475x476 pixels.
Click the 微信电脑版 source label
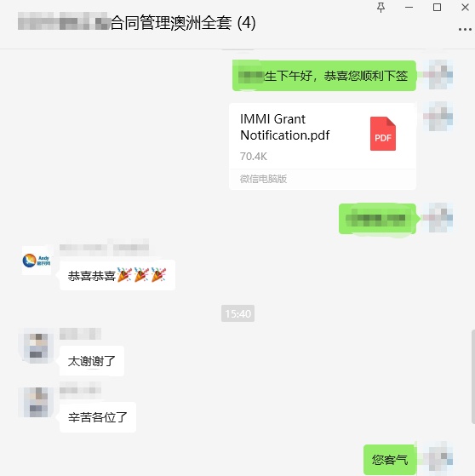tap(263, 179)
